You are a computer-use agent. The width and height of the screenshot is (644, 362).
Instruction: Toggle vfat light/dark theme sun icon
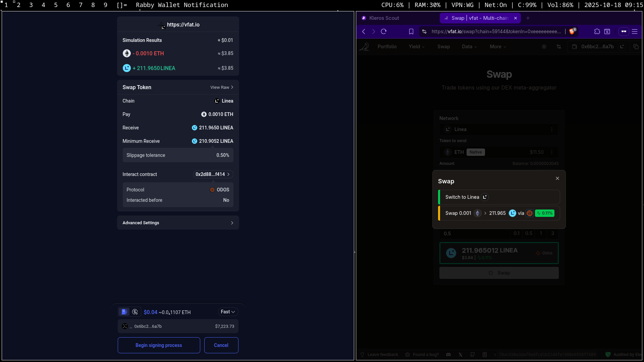(x=544, y=47)
